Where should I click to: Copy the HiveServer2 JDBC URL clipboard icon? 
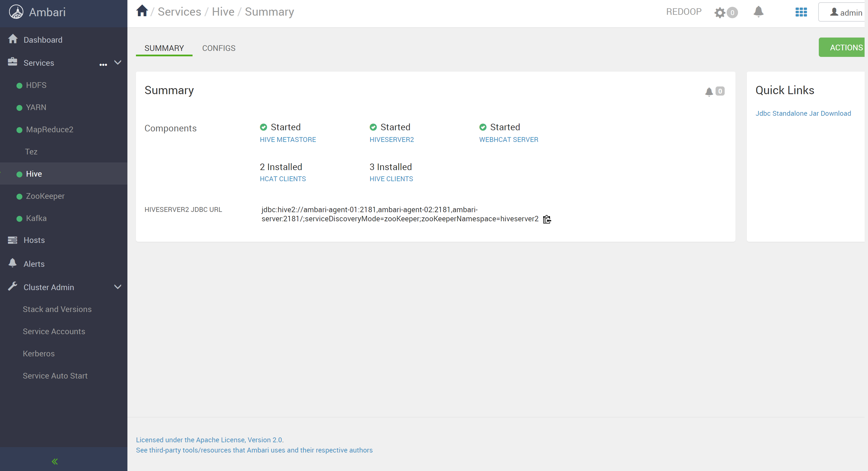click(x=547, y=219)
